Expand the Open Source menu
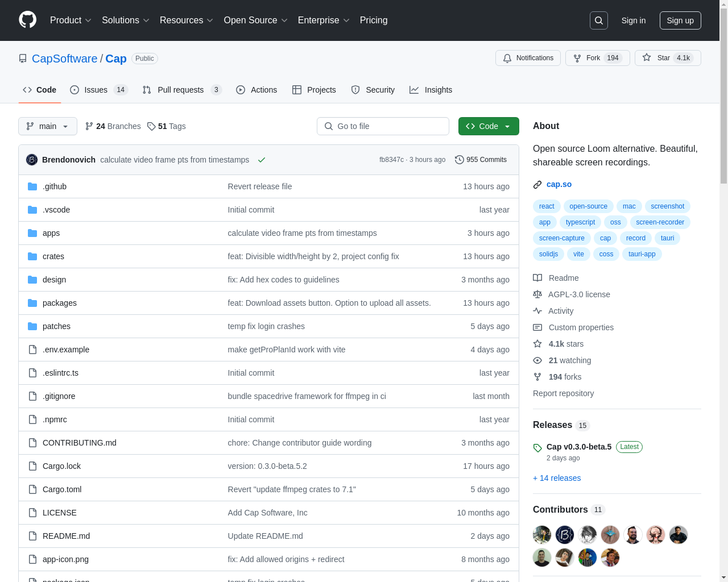The height and width of the screenshot is (582, 728). pos(256,20)
